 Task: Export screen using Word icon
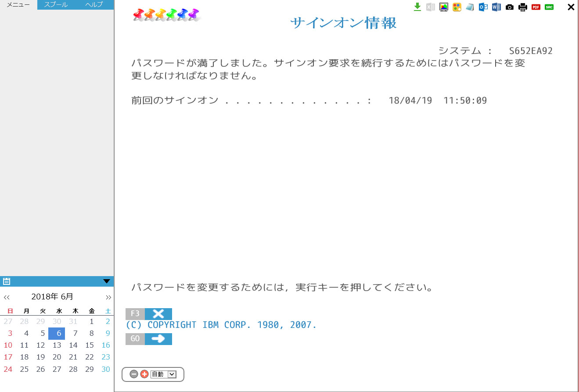[x=496, y=7]
